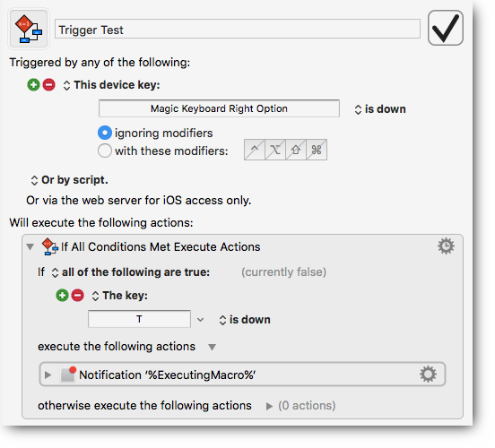Expand the Notification action disclosure triangle
495x448 pixels.
[48, 375]
